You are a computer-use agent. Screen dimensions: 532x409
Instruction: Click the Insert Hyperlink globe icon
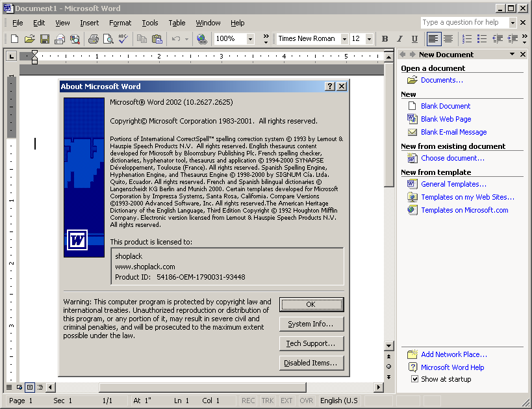(x=202, y=39)
